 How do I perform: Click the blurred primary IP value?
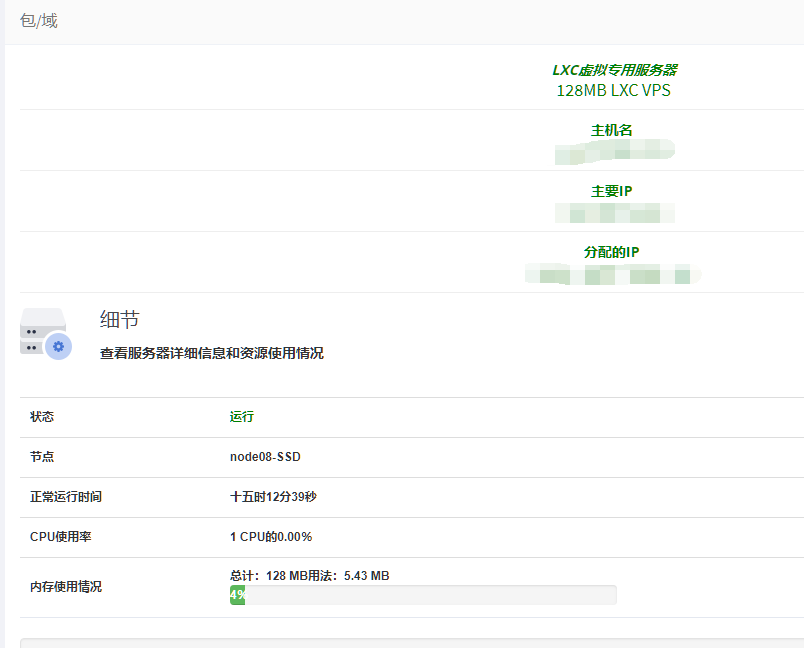click(615, 213)
